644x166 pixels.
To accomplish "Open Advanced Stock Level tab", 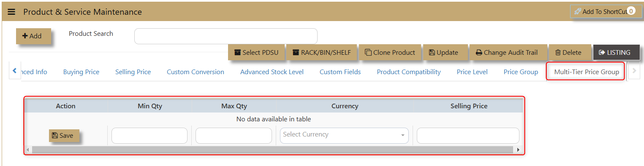I will click(x=272, y=72).
